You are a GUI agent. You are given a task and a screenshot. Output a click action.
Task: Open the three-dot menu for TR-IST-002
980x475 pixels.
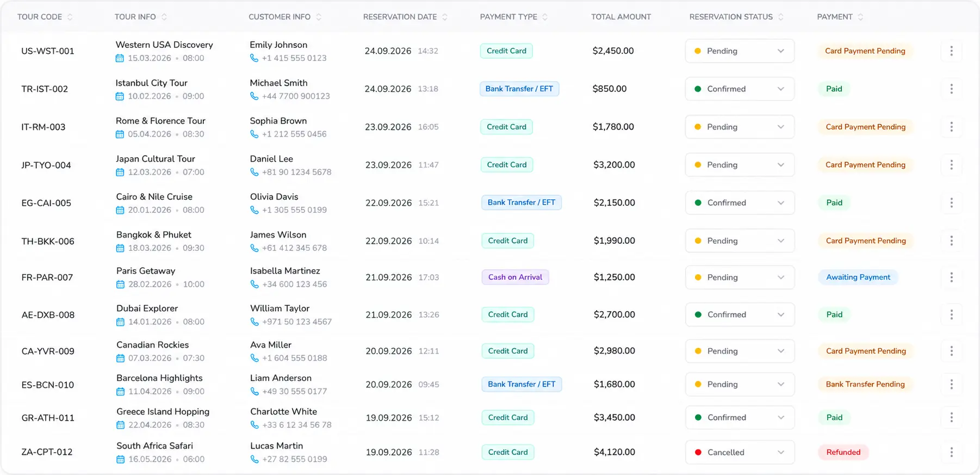click(951, 89)
